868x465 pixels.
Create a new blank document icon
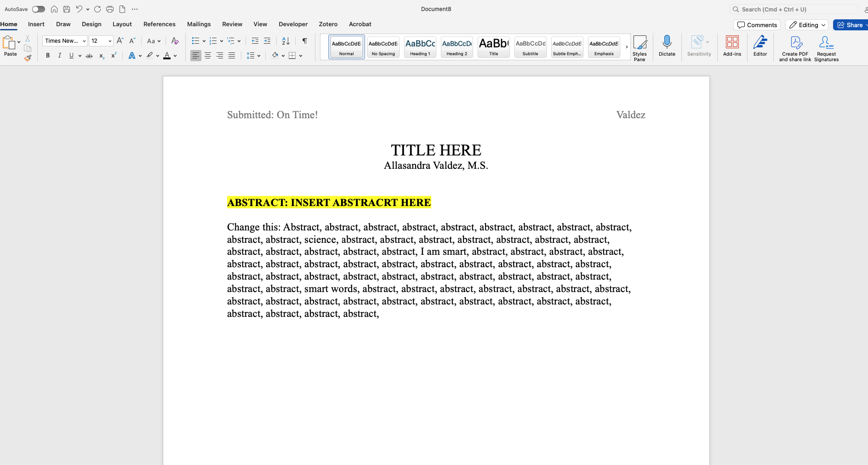pos(122,9)
